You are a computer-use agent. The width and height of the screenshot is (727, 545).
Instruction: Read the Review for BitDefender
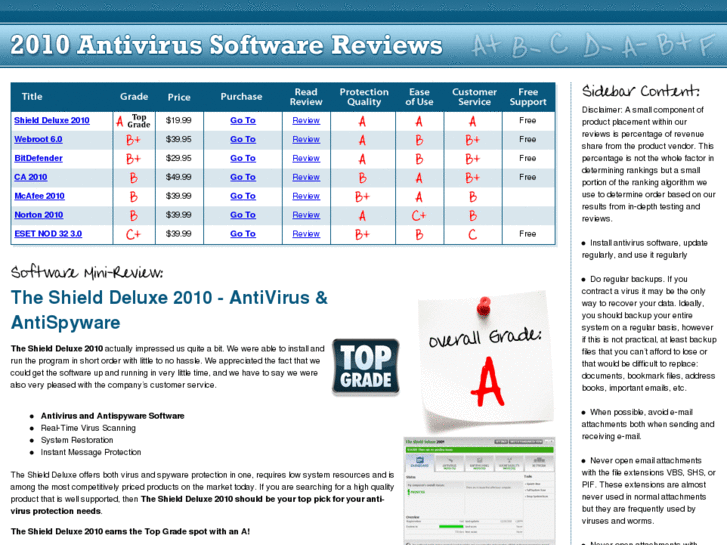(x=306, y=158)
